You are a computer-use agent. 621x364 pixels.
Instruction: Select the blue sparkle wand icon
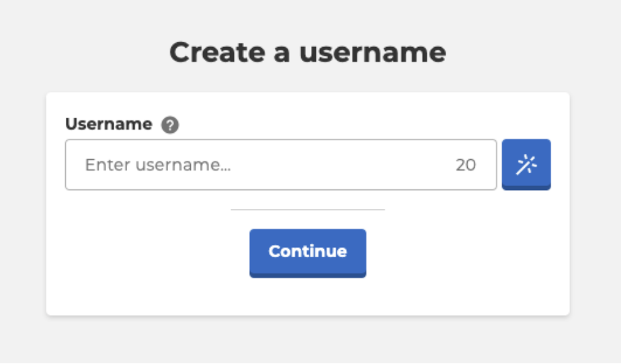(526, 164)
